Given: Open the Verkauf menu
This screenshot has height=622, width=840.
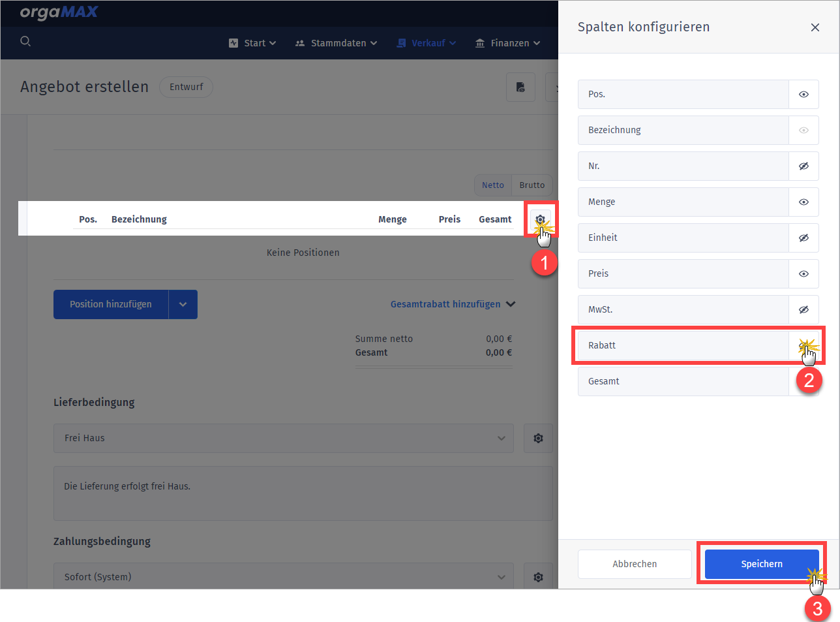Looking at the screenshot, I should [427, 43].
